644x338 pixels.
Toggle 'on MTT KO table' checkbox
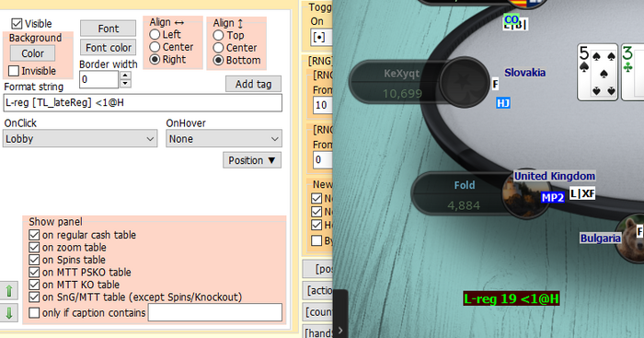(x=34, y=285)
